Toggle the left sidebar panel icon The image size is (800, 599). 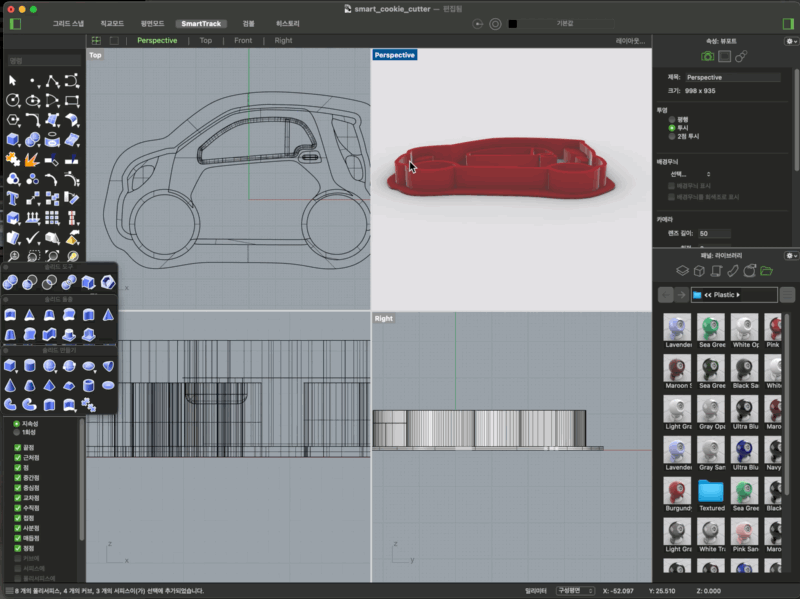(x=15, y=23)
